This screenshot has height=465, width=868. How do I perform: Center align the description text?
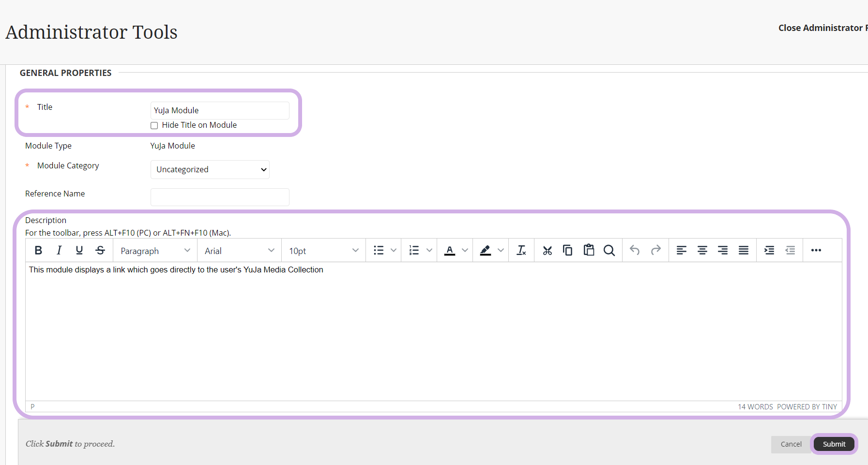[702, 250]
